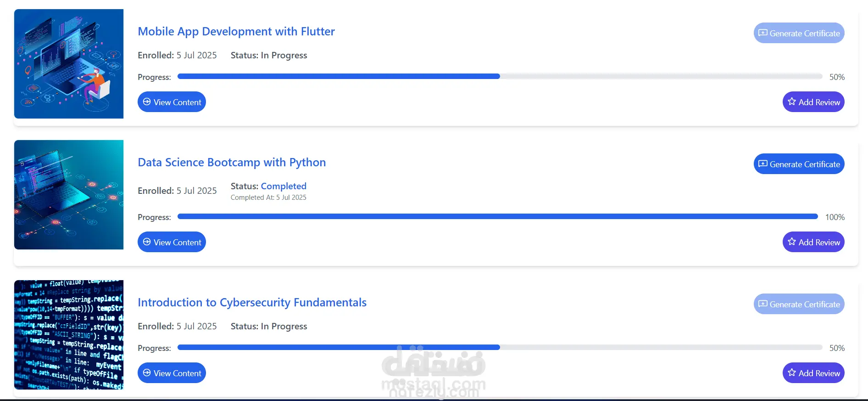The image size is (868, 401).
Task: Click certificate icon on Flutter course button
Action: [763, 33]
